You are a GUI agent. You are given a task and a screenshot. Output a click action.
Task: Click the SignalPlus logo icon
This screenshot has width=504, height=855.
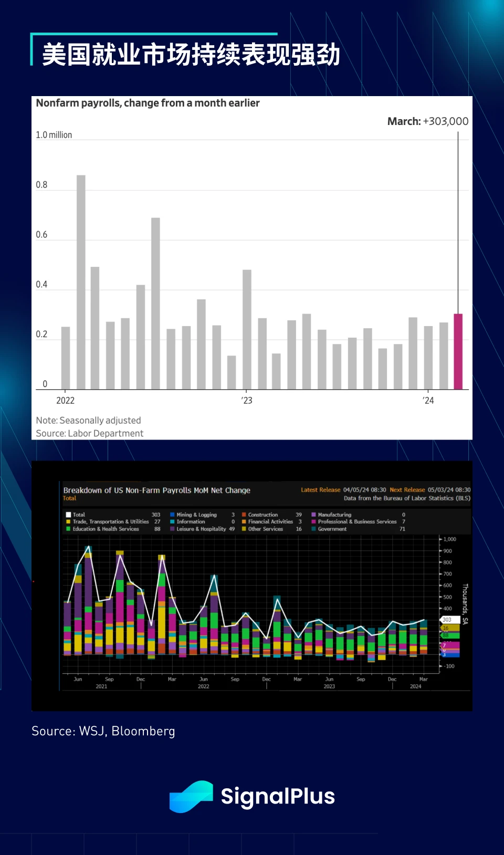click(191, 796)
